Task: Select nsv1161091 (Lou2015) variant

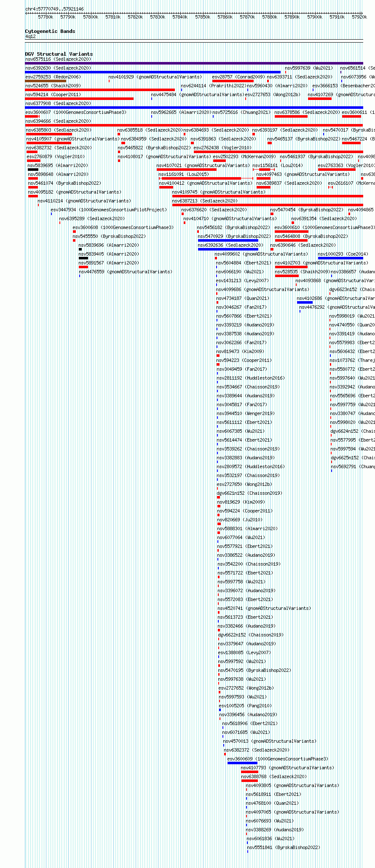Action: tap(183, 175)
